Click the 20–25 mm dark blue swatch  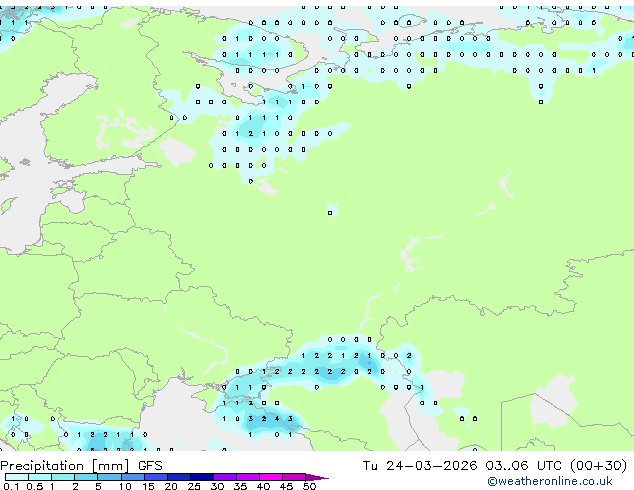(178, 477)
